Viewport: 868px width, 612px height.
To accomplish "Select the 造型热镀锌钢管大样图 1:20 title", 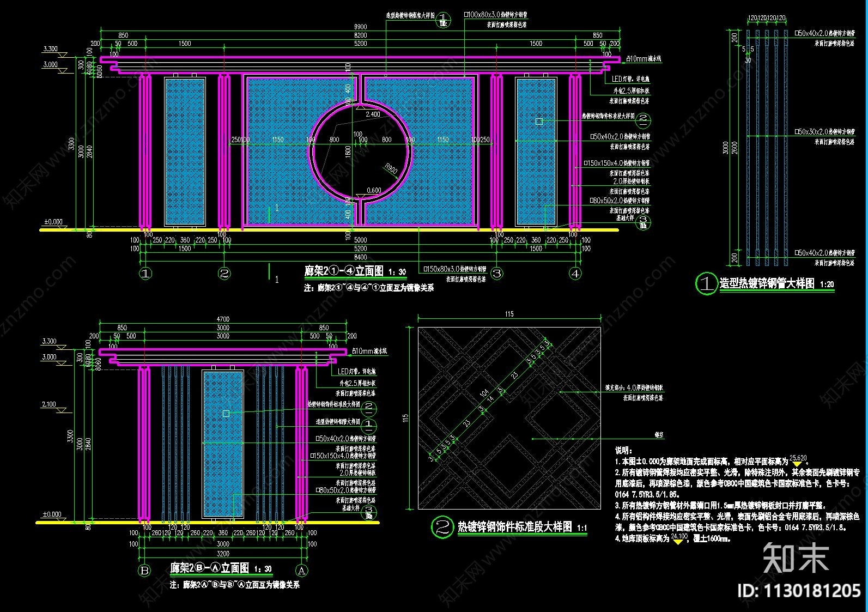I will (776, 283).
